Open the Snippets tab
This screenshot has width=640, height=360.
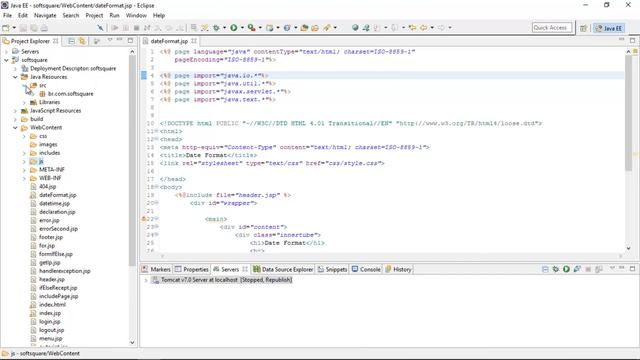click(333, 269)
